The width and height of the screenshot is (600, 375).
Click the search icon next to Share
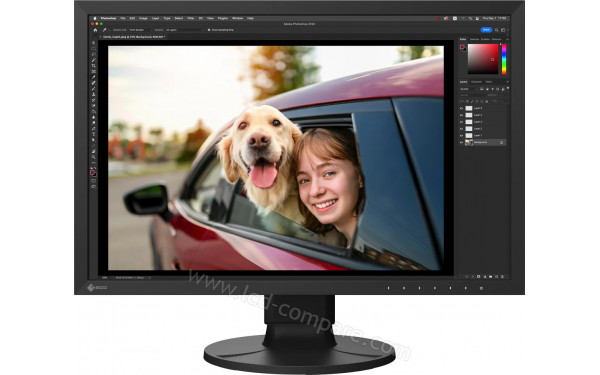tap(496, 30)
